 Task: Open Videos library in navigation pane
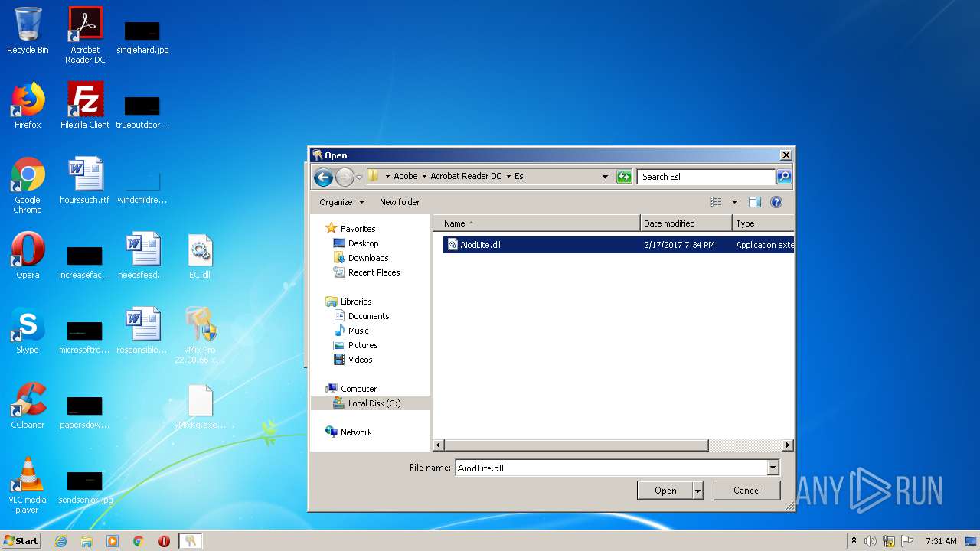[361, 360]
